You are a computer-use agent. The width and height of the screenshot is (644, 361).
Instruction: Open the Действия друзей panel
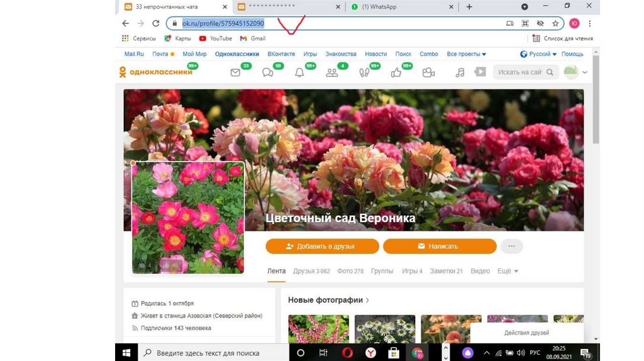[x=526, y=333]
